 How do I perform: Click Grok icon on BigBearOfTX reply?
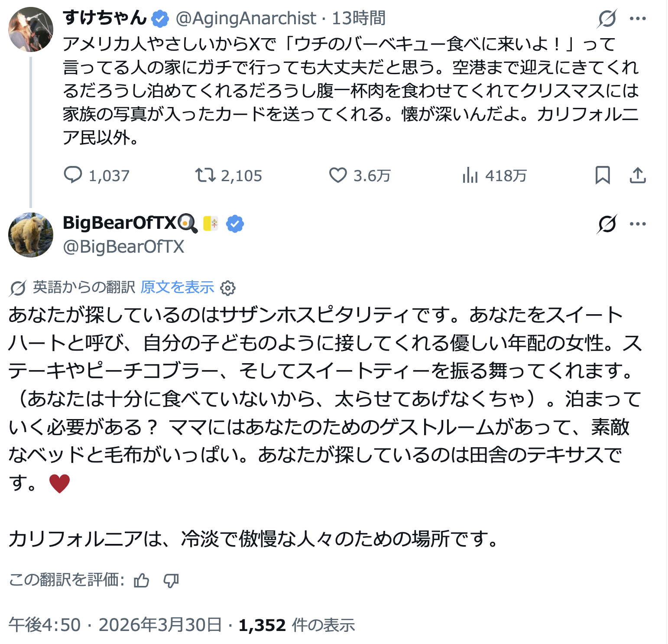pyautogui.click(x=607, y=224)
